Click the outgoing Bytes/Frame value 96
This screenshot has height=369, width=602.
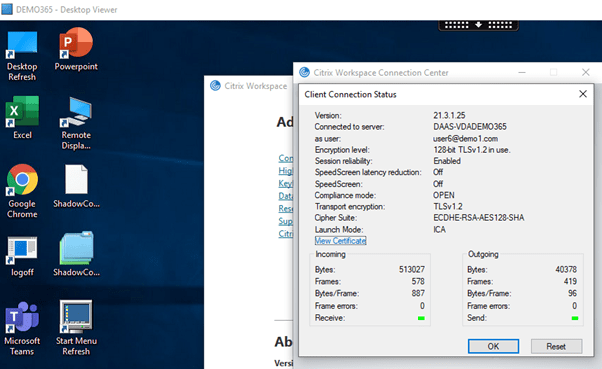pos(572,293)
